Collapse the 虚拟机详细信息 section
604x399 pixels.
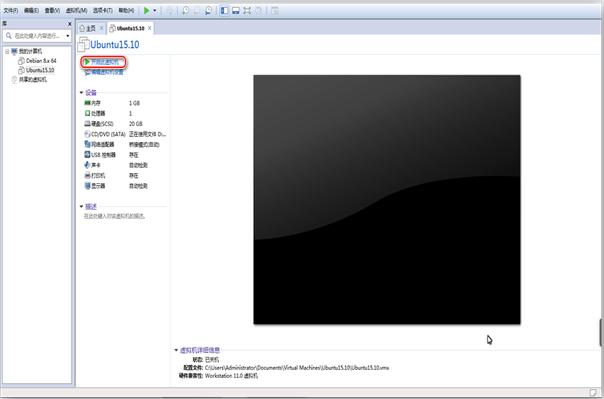coord(176,350)
